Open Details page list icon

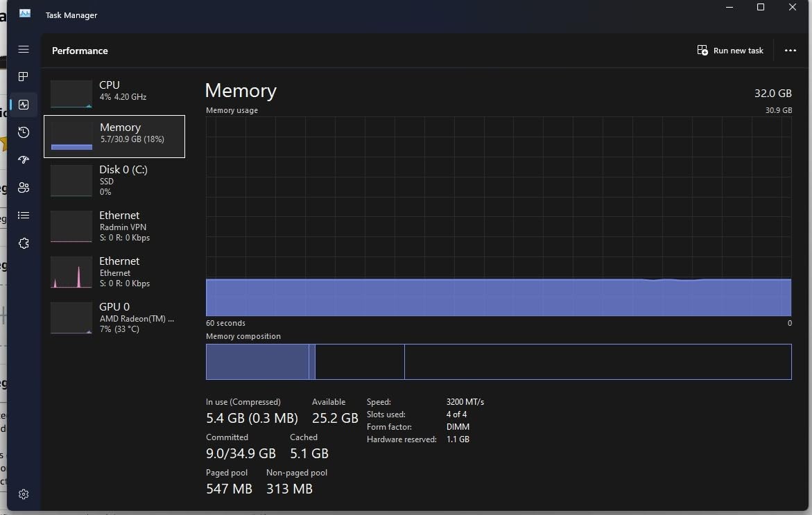24,215
